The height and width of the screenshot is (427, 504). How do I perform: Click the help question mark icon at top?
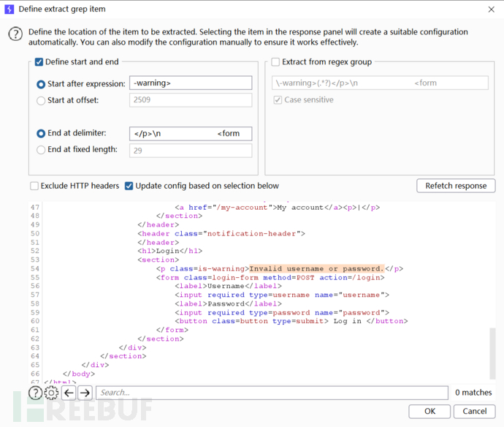pos(15,36)
